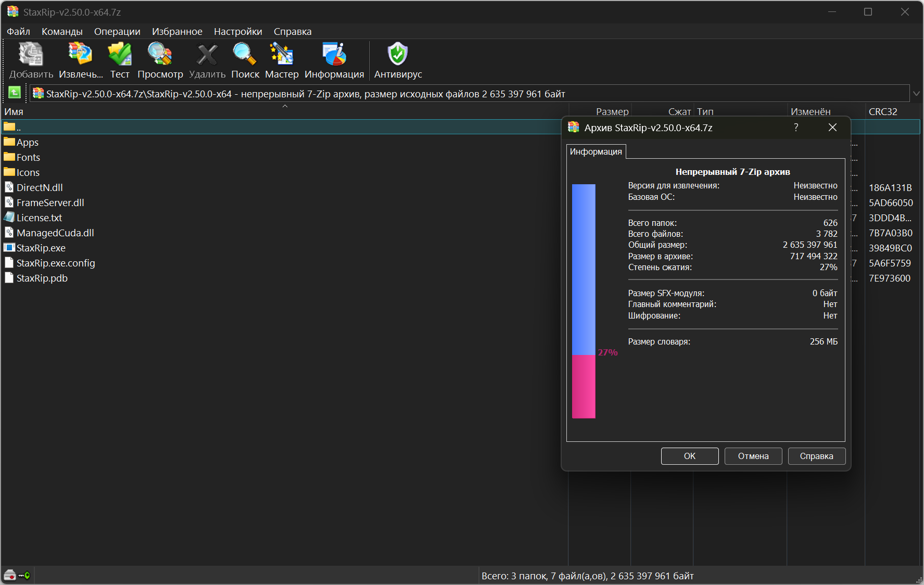Click the key password icon in status bar
This screenshot has height=585, width=924.
[x=24, y=575]
